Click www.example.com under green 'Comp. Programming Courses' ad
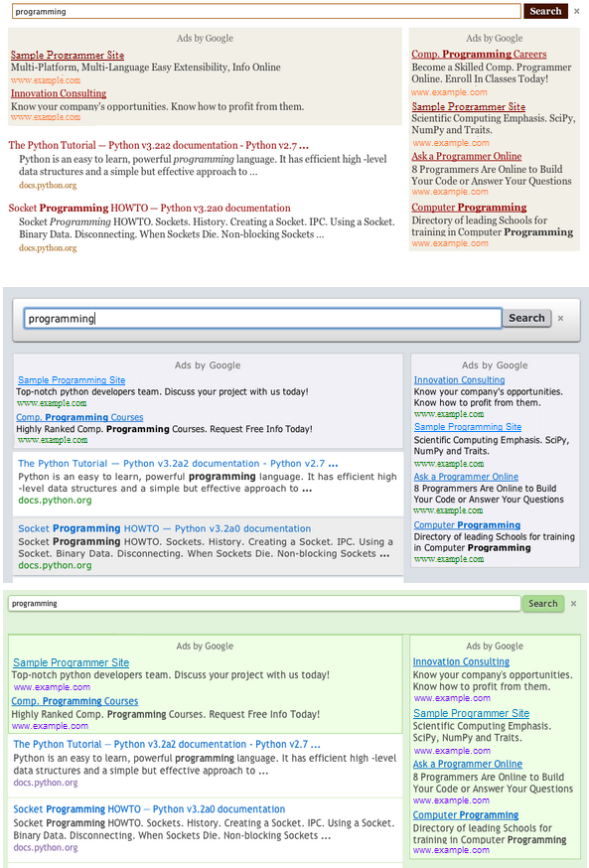 (x=50, y=725)
